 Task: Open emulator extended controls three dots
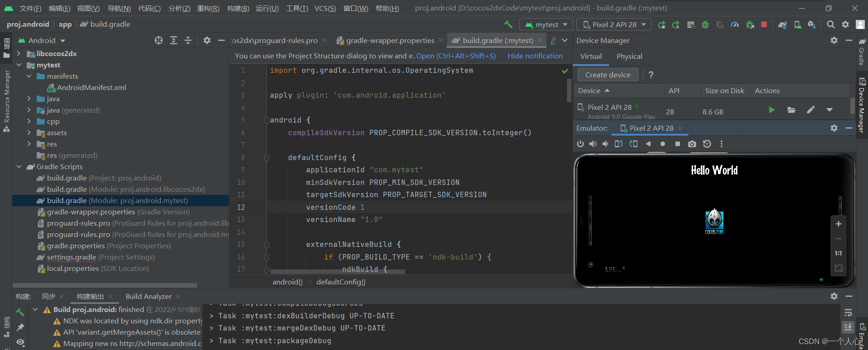point(722,144)
